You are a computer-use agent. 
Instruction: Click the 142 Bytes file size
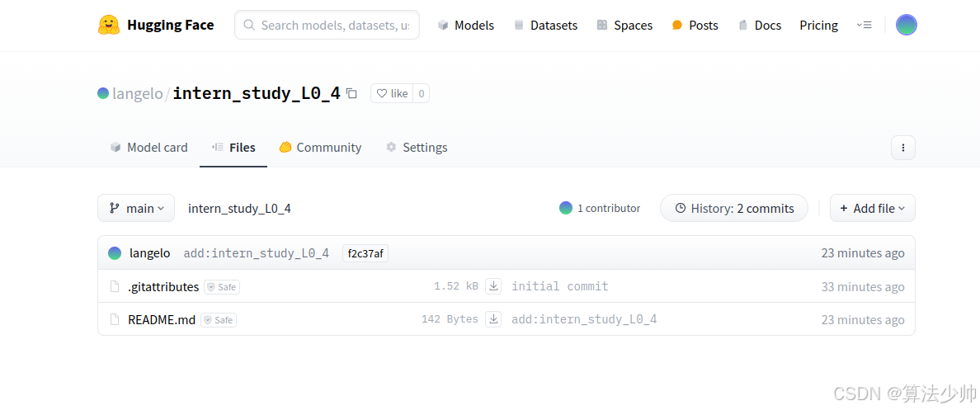coord(450,319)
